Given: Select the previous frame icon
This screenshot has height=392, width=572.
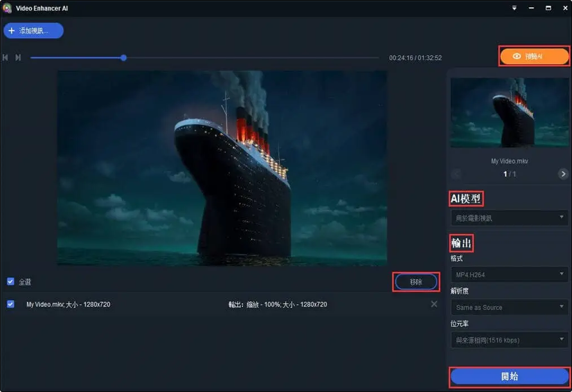Looking at the screenshot, I should [5, 57].
